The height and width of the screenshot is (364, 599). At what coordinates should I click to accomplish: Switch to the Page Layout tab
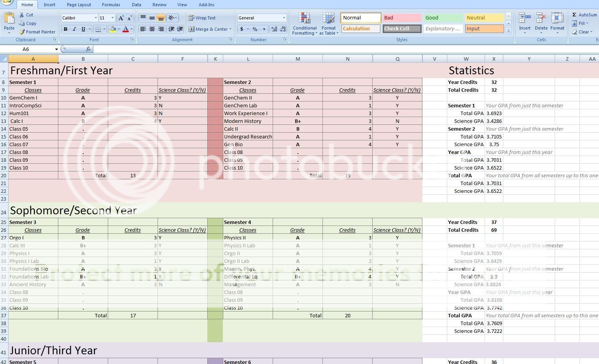click(79, 5)
